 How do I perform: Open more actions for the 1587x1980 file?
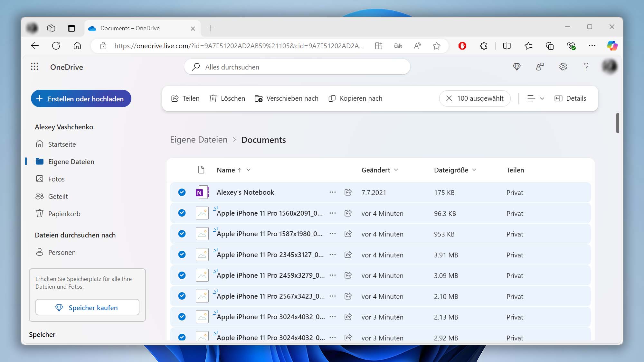[x=333, y=234]
